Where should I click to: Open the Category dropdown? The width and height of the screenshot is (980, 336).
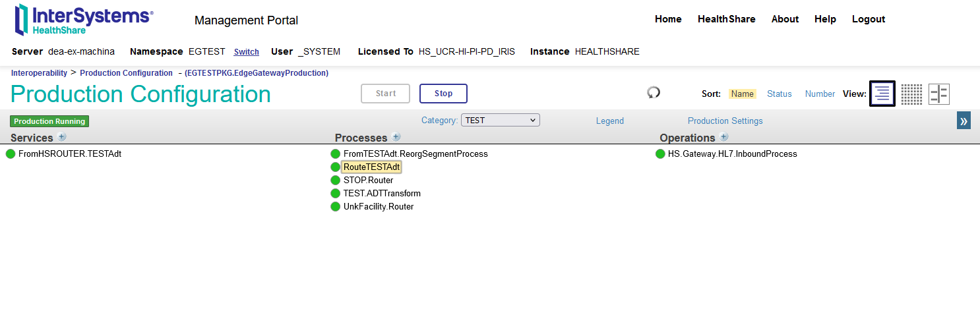coord(501,121)
